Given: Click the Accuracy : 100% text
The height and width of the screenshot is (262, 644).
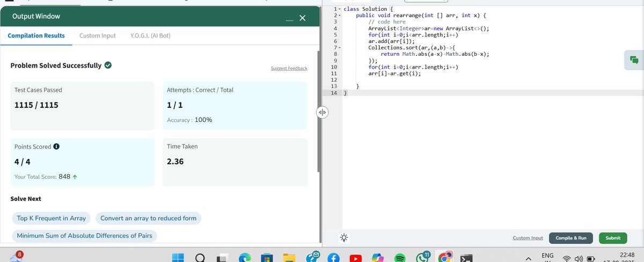Looking at the screenshot, I should coord(189,120).
